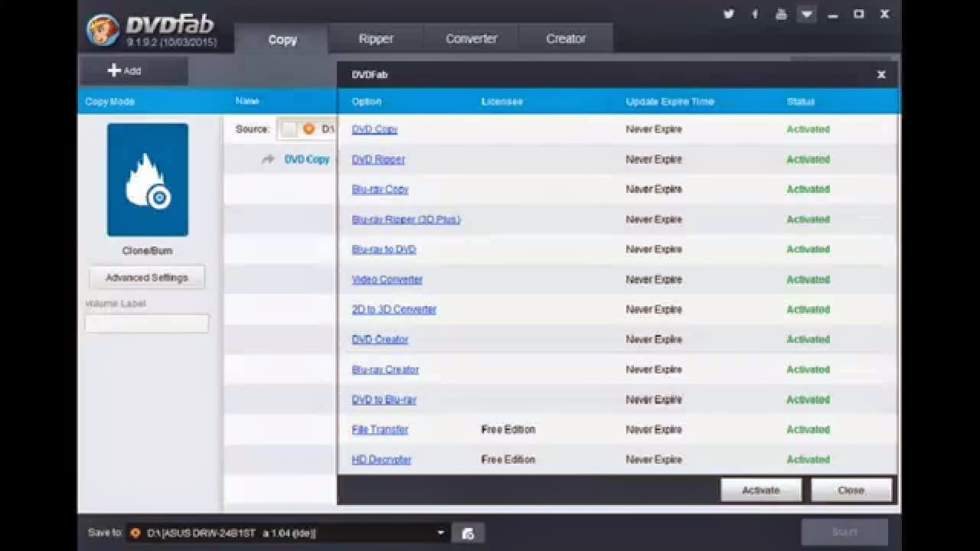Open the DVD Ripper option link
This screenshot has width=980, height=551.
[x=378, y=159]
